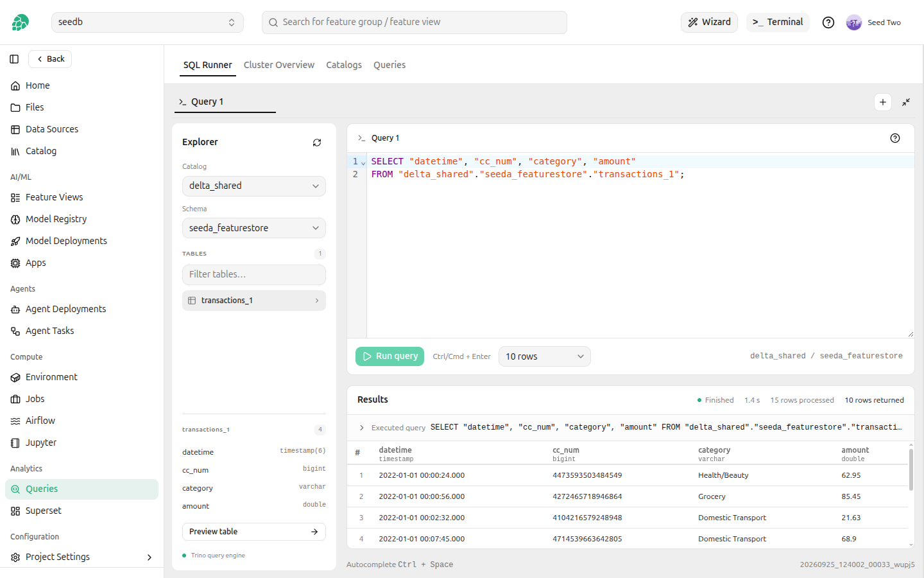Open Data Sources page

pyautogui.click(x=82, y=129)
